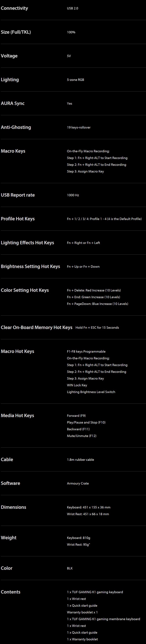Click the Size (Full/TKL) heading
Screen dimensions: 146x644
point(16,32)
